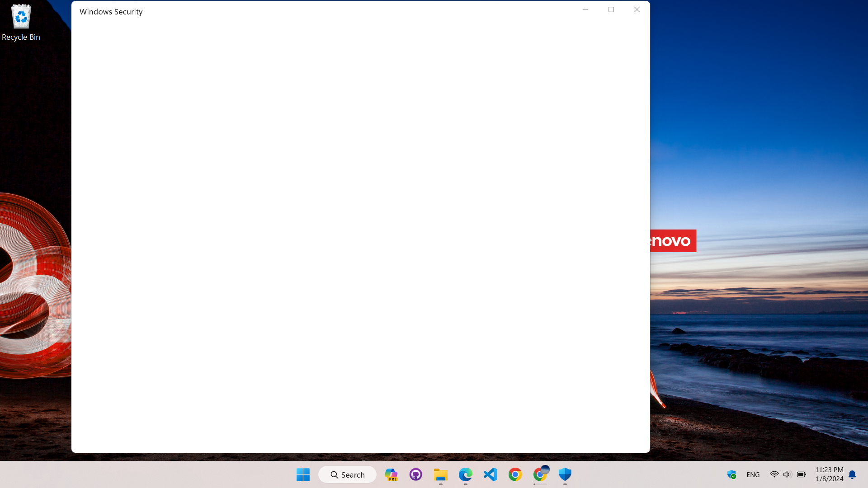Open Chrome with profile avatar badge
Image resolution: width=868 pixels, height=488 pixels.
coord(540,474)
